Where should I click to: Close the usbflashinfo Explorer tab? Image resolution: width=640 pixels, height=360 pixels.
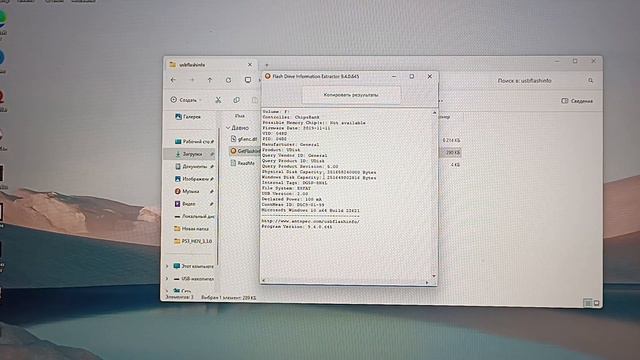pyautogui.click(x=250, y=64)
